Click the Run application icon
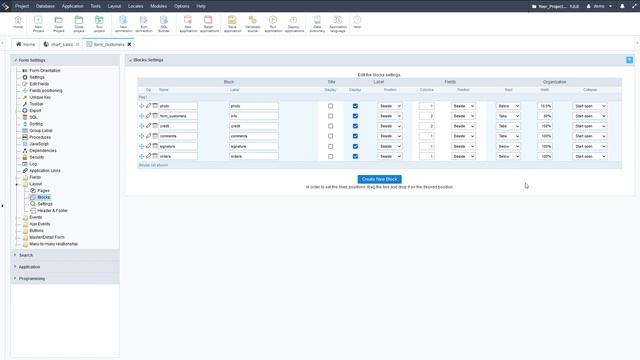This screenshot has width=640, height=360. (x=273, y=24)
